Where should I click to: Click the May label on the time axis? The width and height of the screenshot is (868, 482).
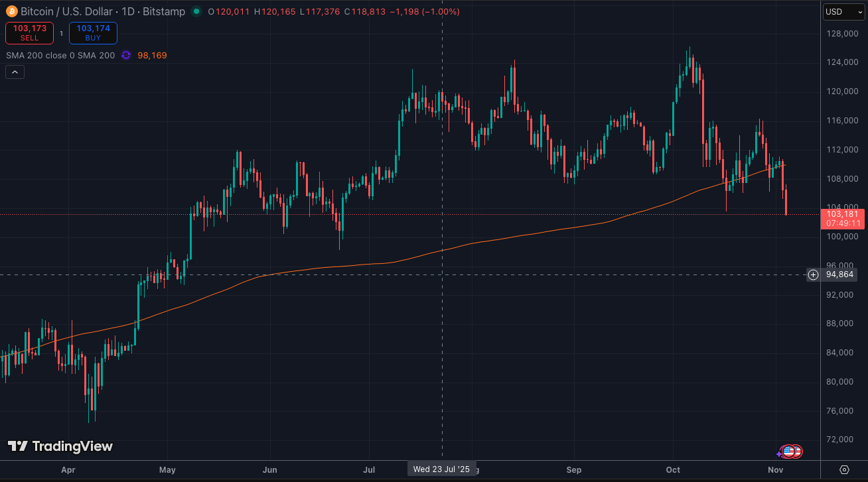click(x=167, y=470)
